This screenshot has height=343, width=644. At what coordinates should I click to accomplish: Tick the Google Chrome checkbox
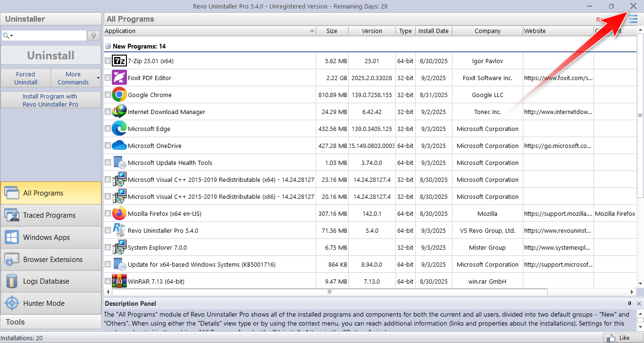tap(108, 95)
